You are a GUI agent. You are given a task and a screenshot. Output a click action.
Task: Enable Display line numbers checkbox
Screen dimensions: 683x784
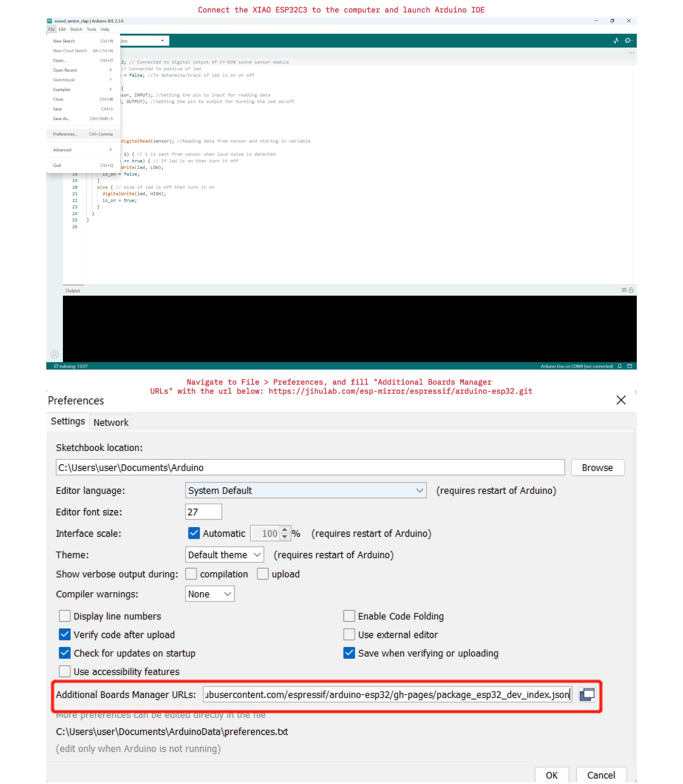coord(65,616)
